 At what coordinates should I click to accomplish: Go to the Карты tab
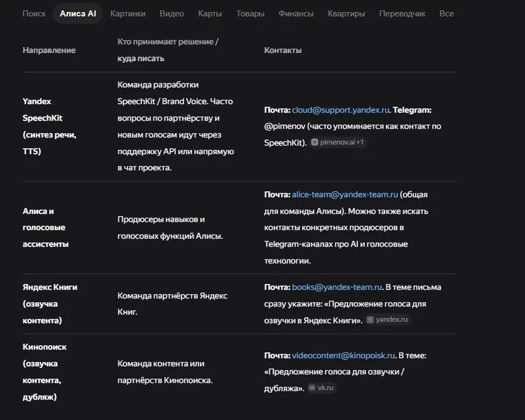pos(210,14)
